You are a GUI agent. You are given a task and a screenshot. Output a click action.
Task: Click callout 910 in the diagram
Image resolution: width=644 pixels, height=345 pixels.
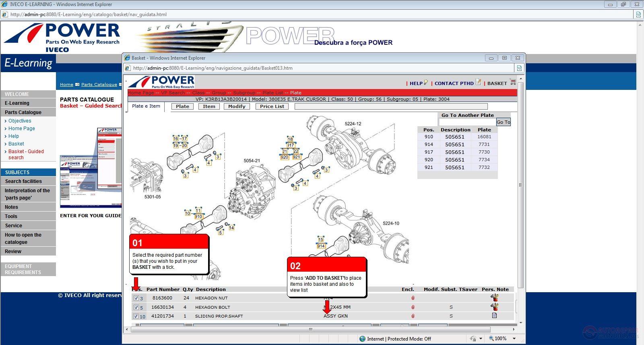[x=198, y=216]
